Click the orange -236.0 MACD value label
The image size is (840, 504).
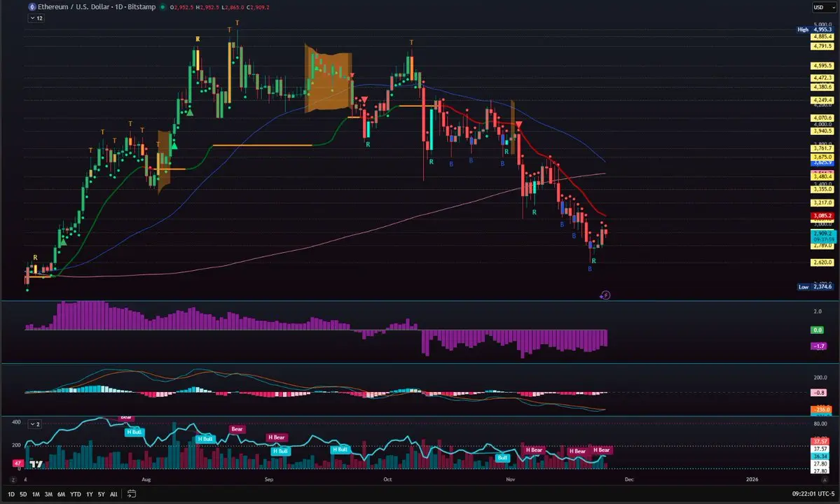(x=820, y=409)
